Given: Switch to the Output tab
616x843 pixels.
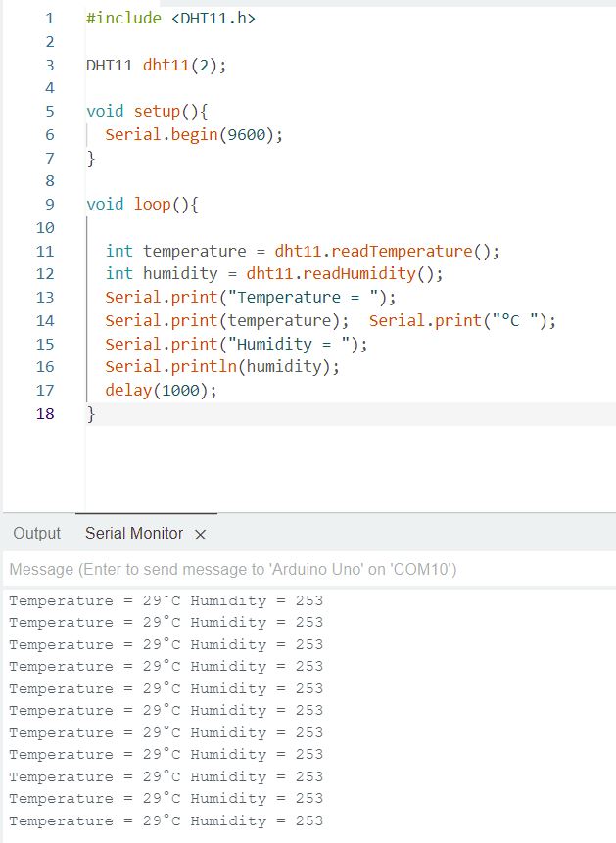Looking at the screenshot, I should tap(37, 533).
